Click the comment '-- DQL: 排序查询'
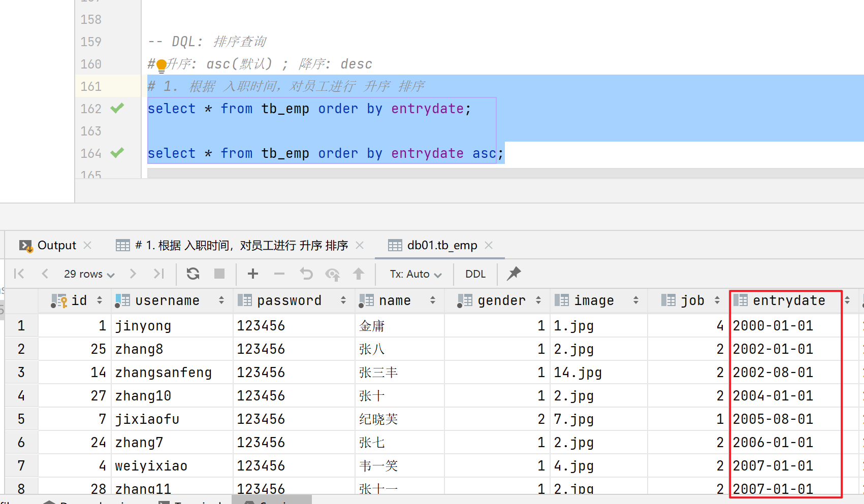The width and height of the screenshot is (864, 504). [207, 42]
